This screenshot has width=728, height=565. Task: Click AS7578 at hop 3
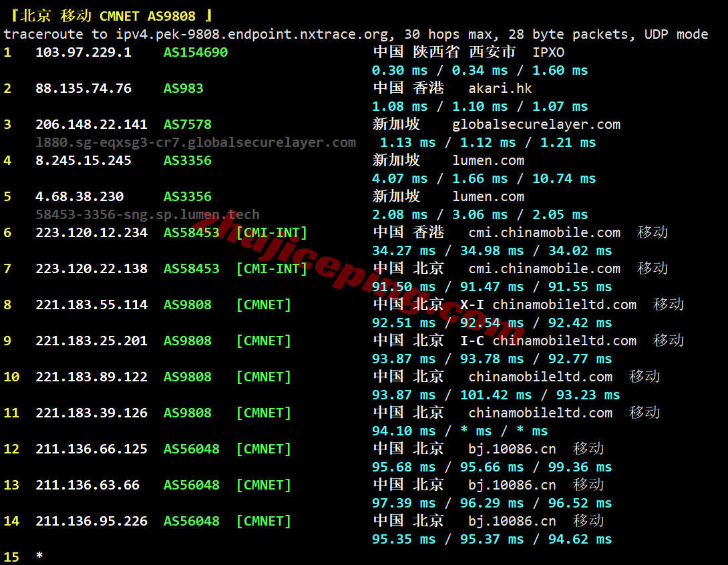point(188,124)
